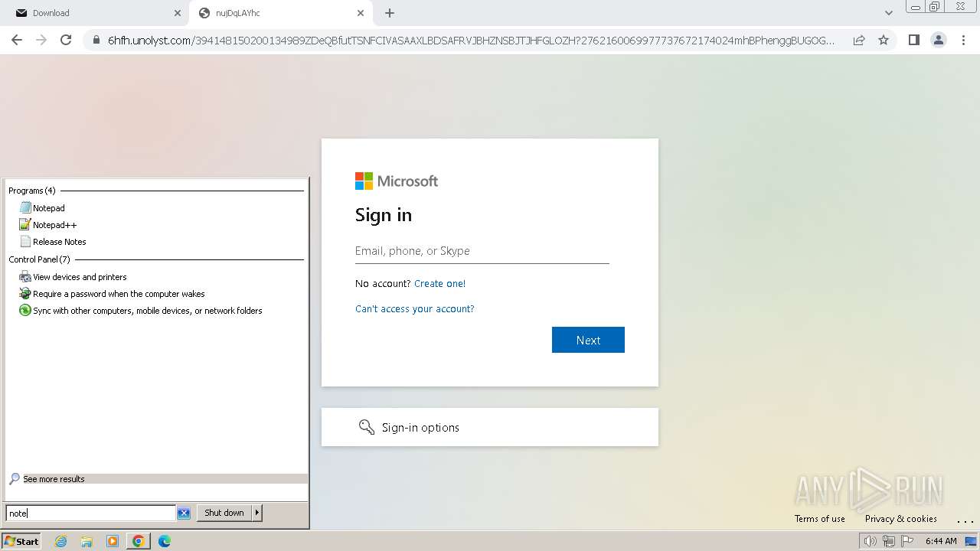Go back to previous page
Viewport: 980px width, 551px height.
click(x=17, y=40)
